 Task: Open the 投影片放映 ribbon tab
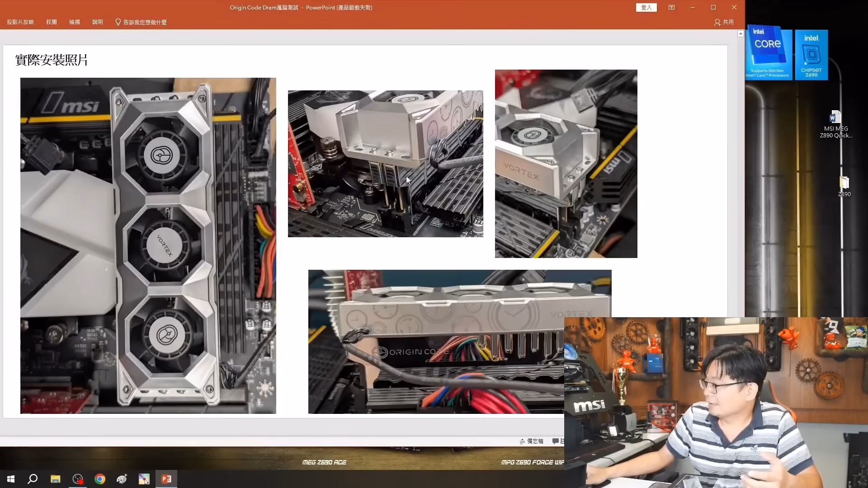point(20,22)
